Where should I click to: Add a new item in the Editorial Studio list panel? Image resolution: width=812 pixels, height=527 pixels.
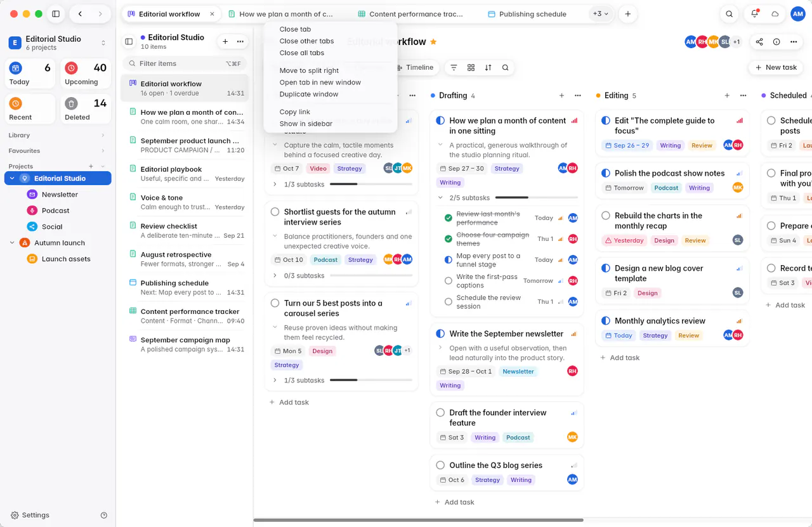coord(225,42)
